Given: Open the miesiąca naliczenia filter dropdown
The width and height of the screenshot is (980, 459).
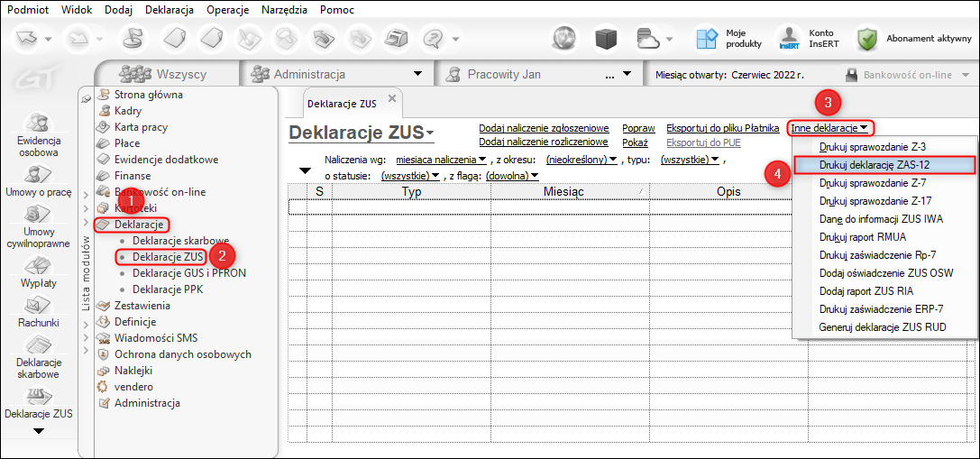Looking at the screenshot, I should 441,160.
